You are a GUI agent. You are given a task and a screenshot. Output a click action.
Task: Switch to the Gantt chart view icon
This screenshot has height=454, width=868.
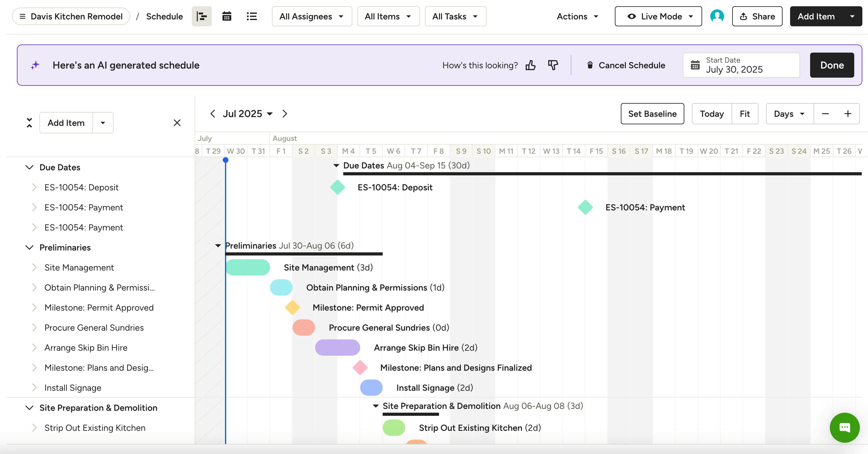pyautogui.click(x=202, y=16)
